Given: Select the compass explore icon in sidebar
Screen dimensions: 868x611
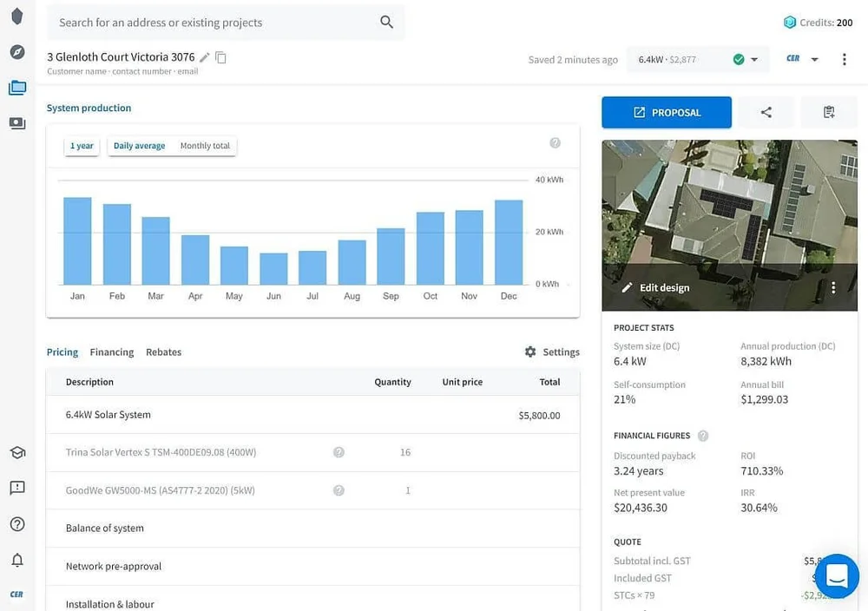Looking at the screenshot, I should [x=17, y=52].
